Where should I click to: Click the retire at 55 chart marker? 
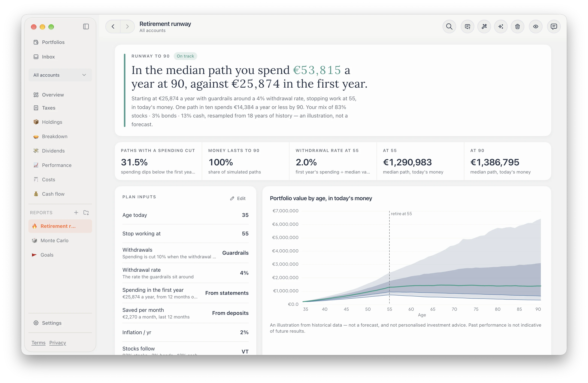(x=401, y=214)
